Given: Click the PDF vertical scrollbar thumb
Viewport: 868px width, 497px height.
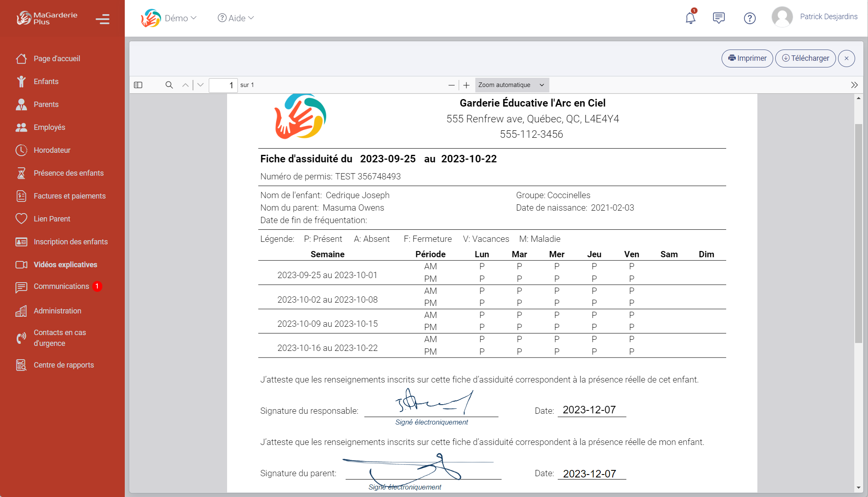Looking at the screenshot, I should (858, 233).
